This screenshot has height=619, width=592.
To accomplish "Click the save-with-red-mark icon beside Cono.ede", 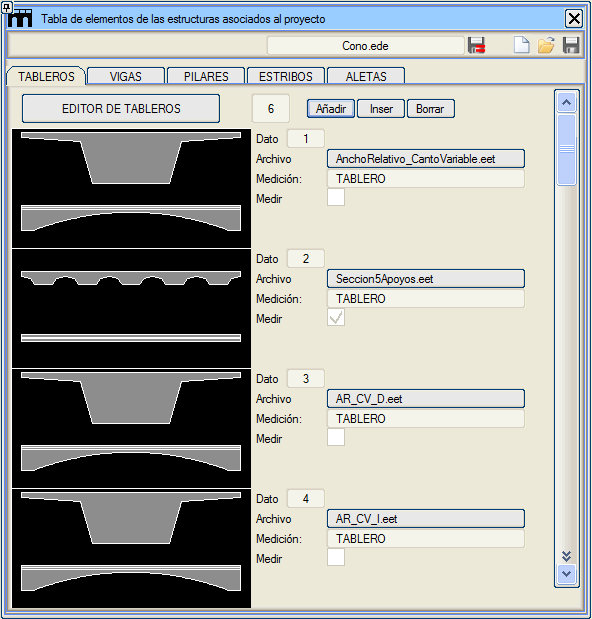I will coord(476,45).
